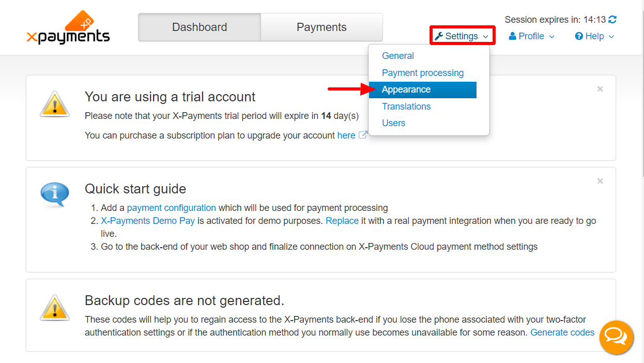Screen dimensions: 644x363
Task: Click the 'Session expires in: 14:13' text
Action: tap(555, 20)
